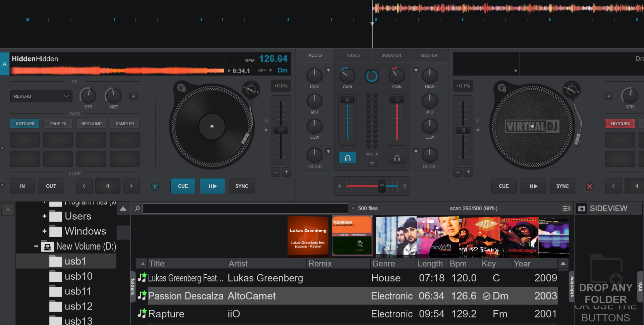Screen dimensions: 644x325
Task: Select the SAMPLER pads tab
Action: (x=125, y=124)
